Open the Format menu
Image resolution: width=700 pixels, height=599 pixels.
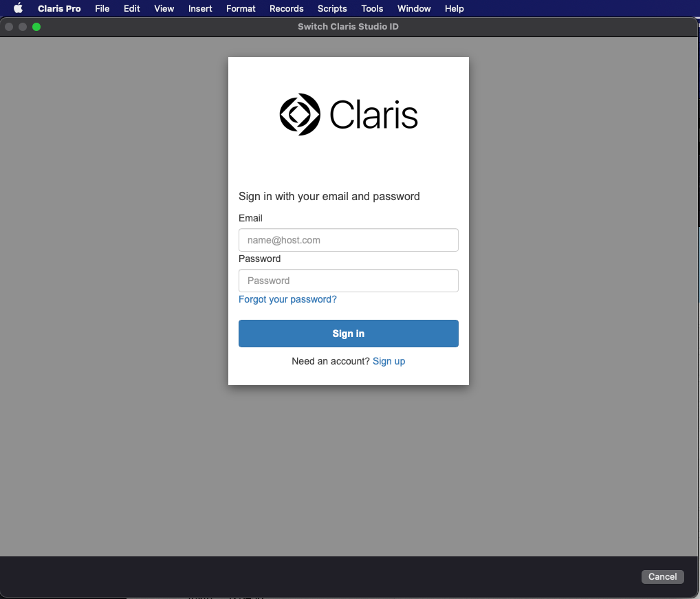pos(241,8)
